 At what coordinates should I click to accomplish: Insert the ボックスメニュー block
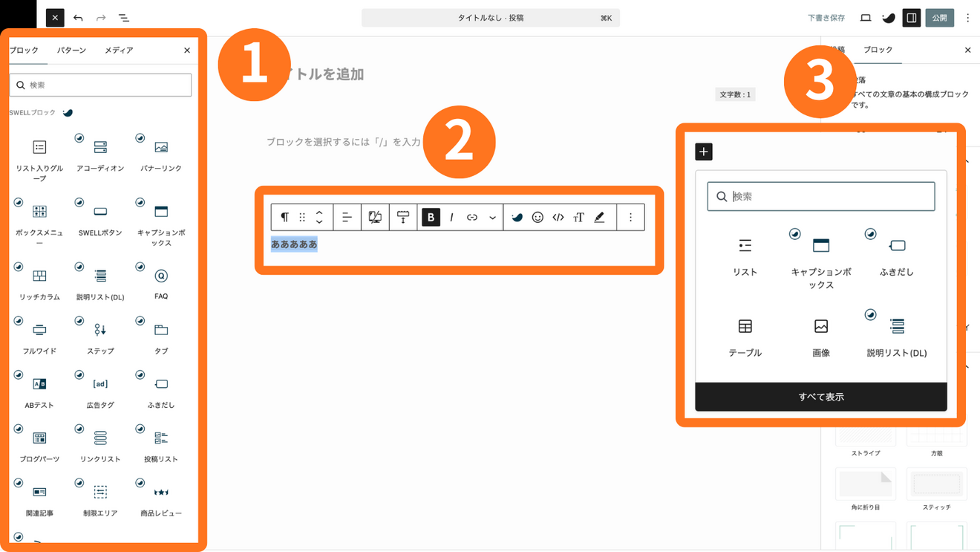click(x=39, y=222)
